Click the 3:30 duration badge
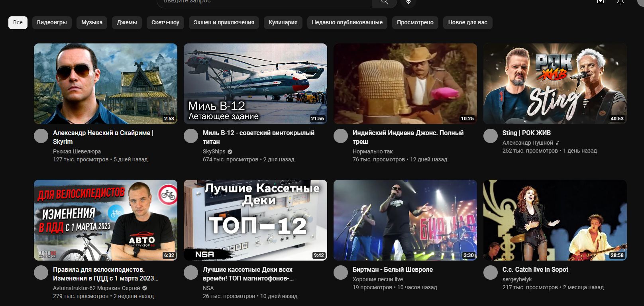This screenshot has height=306, width=644. click(x=469, y=255)
